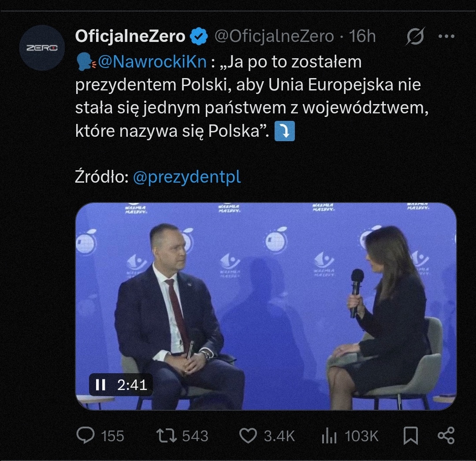Open the three-dots more options menu
The height and width of the screenshot is (461, 476).
point(446,36)
